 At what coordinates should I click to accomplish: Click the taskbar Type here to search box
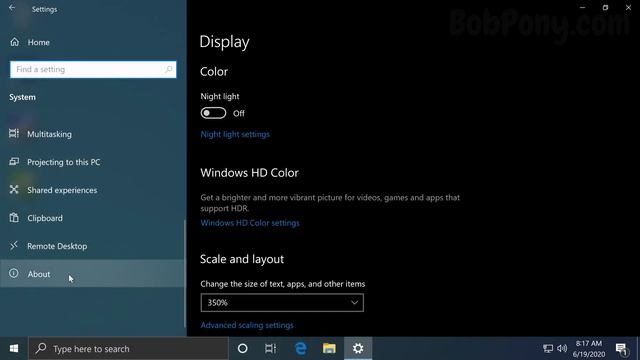[128, 349]
